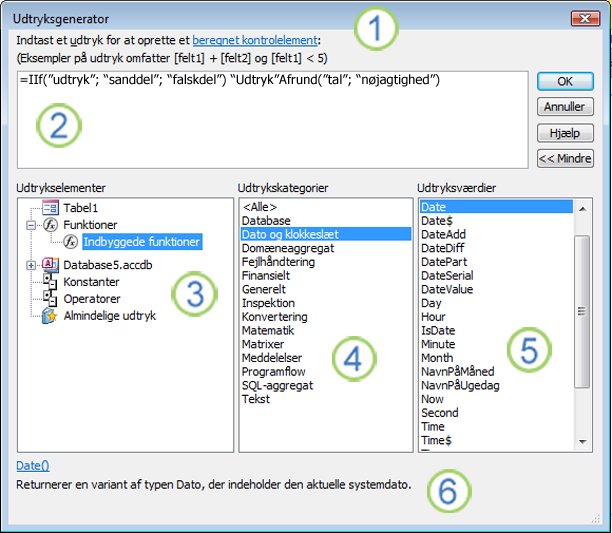Select the Meddelelser category

tap(326, 358)
